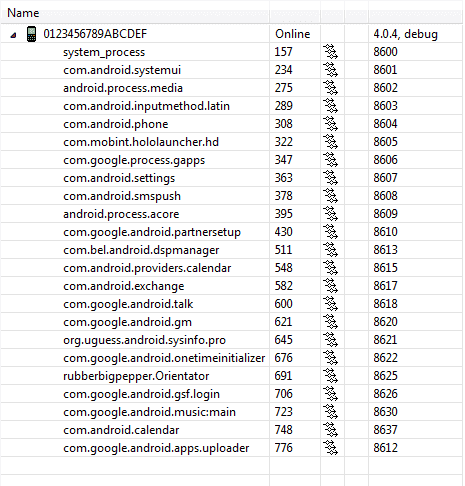Click the phone device icon
The height and width of the screenshot is (486, 465).
point(31,34)
